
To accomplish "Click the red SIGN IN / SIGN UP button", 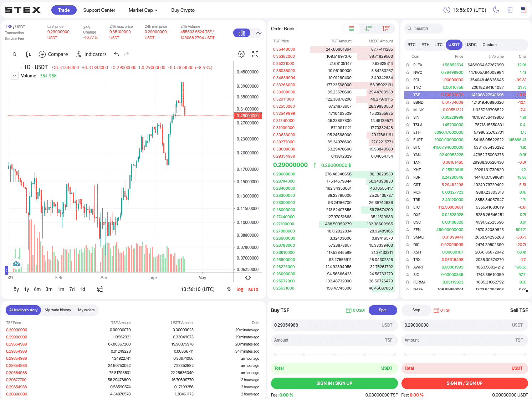I will (465, 383).
